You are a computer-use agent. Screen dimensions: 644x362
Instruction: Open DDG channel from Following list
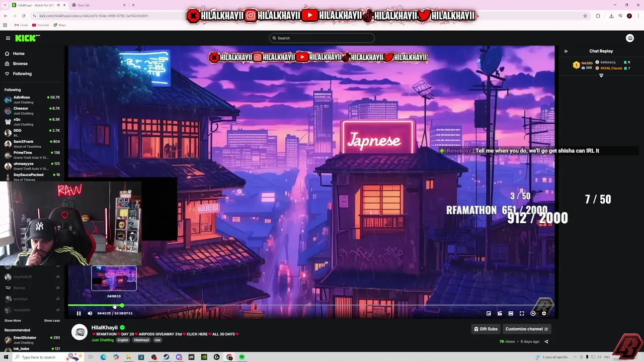[x=32, y=133]
